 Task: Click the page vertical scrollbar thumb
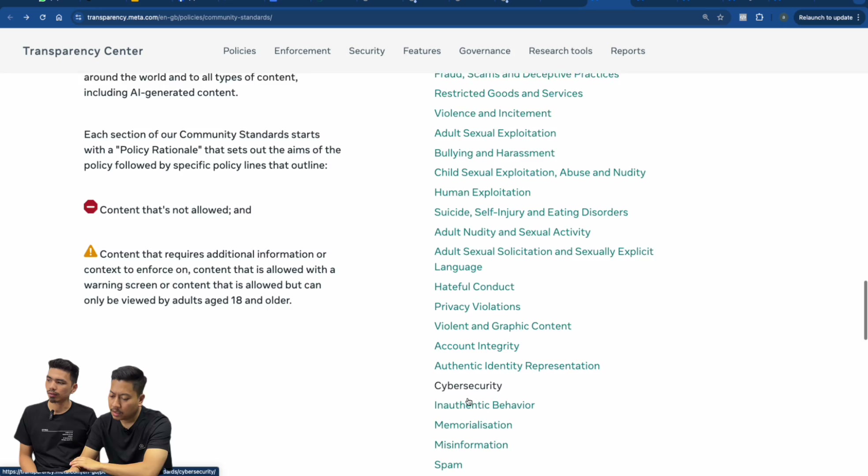[x=865, y=310]
